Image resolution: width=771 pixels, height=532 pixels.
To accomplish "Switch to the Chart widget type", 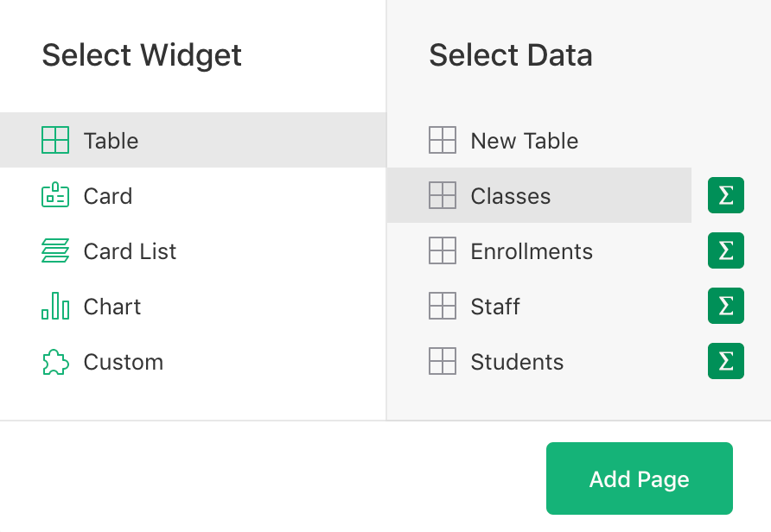I will click(x=112, y=307).
